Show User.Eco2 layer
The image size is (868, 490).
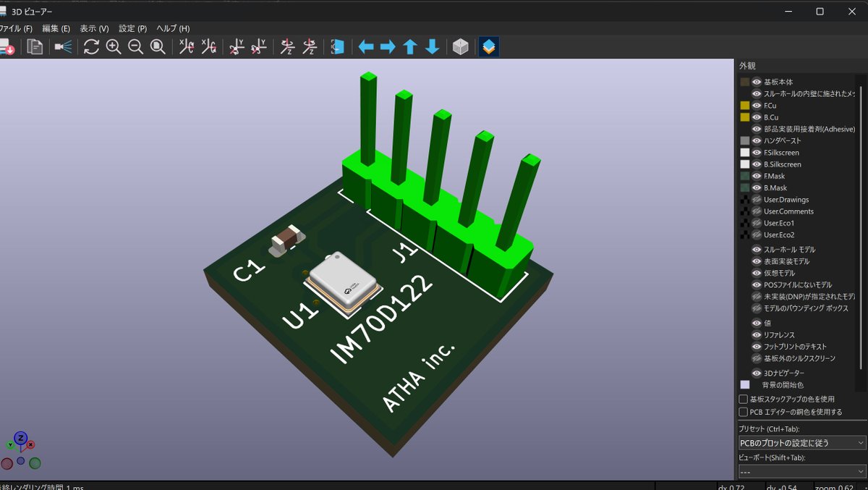757,235
